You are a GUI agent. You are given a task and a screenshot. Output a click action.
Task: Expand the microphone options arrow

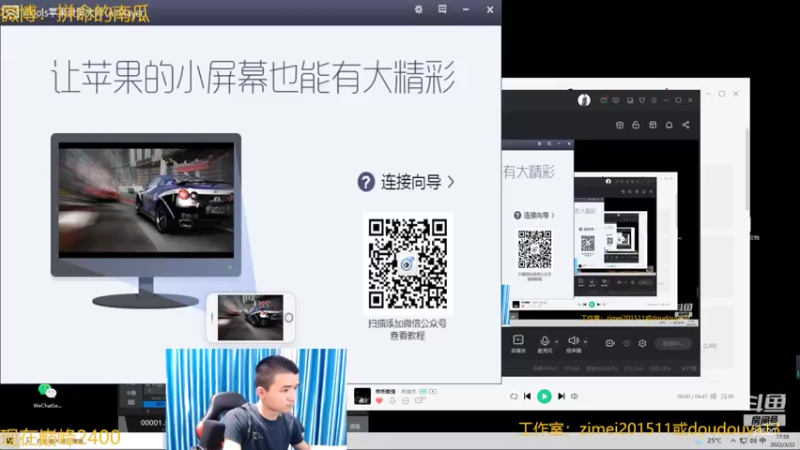(x=557, y=341)
